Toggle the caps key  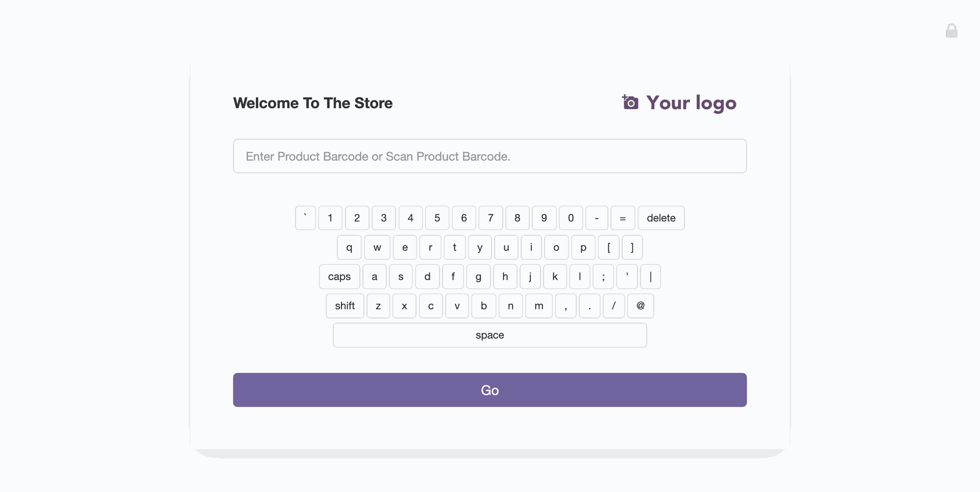[339, 277]
